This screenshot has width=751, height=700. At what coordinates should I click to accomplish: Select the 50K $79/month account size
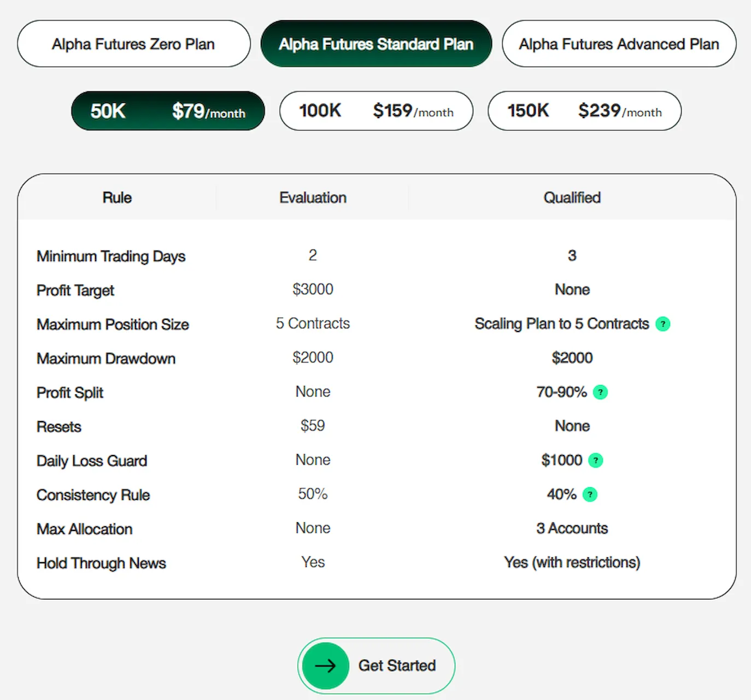[x=167, y=111]
